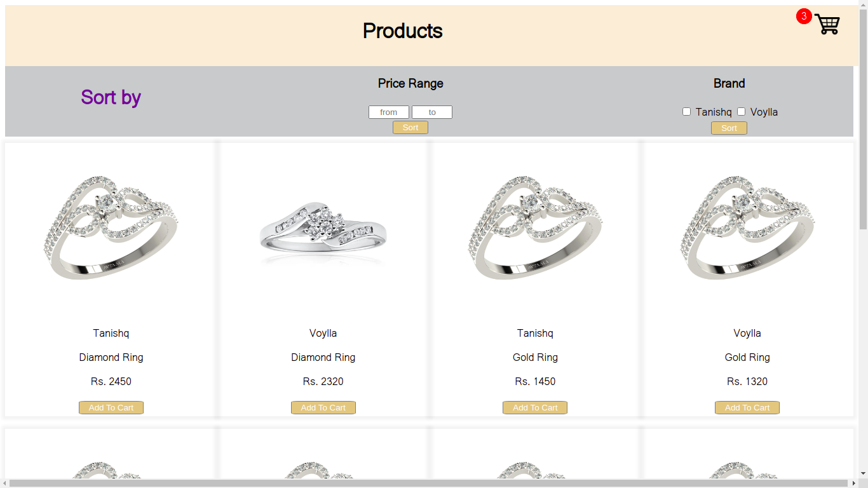Add the Voylla Diamond Ring to cart

click(323, 407)
